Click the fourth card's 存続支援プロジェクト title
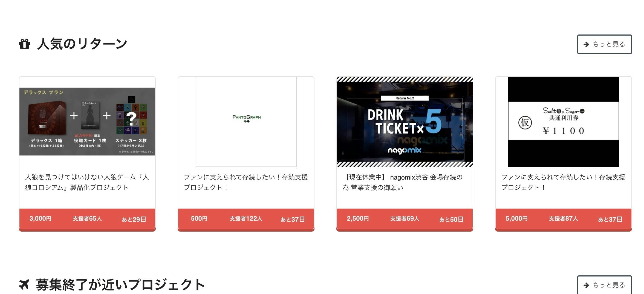This screenshot has height=294, width=644. [563, 182]
